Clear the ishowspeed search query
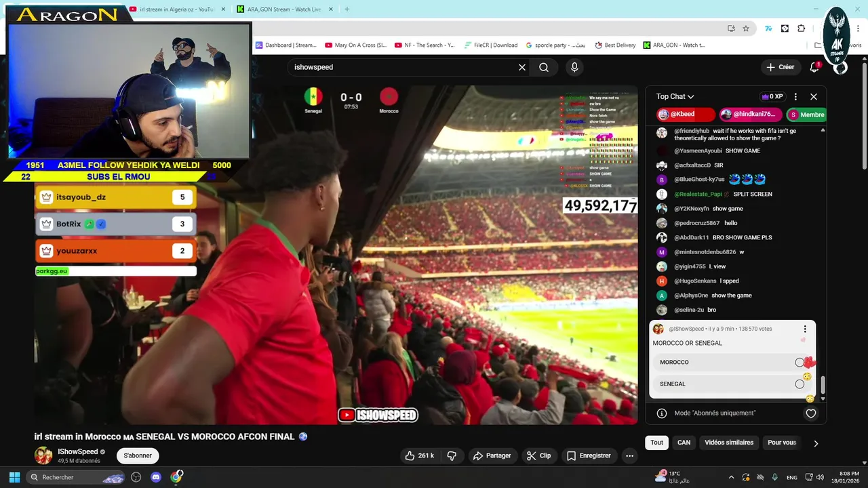The height and width of the screenshot is (488, 868). [522, 67]
